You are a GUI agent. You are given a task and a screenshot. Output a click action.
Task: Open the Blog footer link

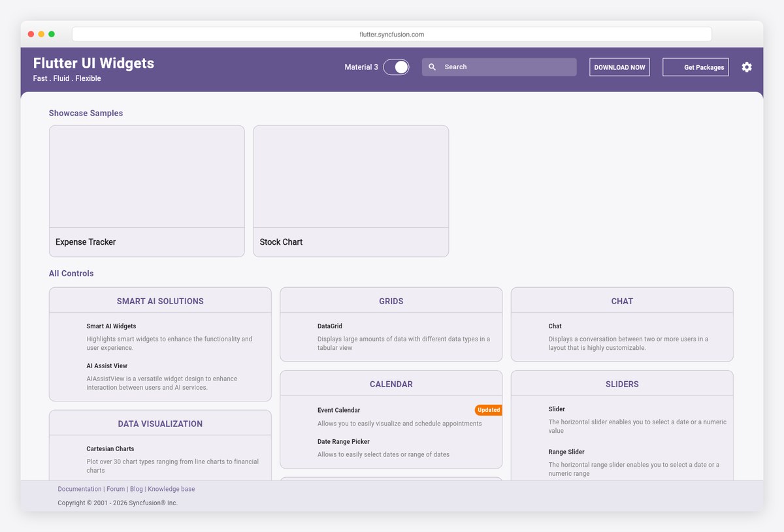[x=136, y=489]
